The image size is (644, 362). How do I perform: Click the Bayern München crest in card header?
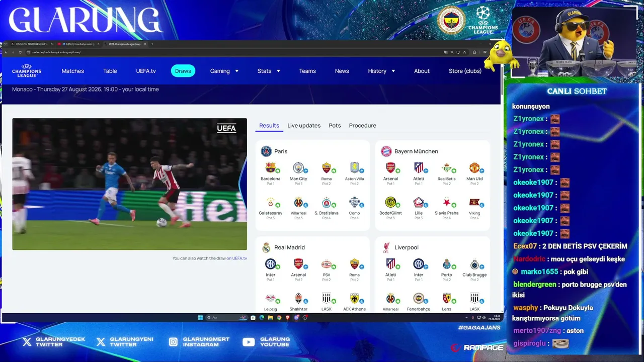386,151
